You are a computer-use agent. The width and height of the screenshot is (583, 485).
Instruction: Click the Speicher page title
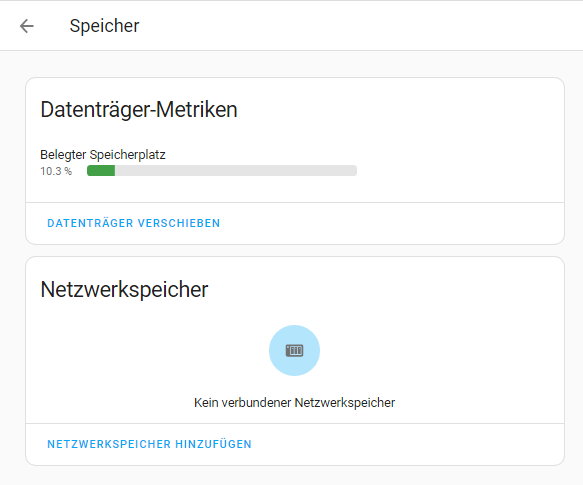click(x=104, y=26)
